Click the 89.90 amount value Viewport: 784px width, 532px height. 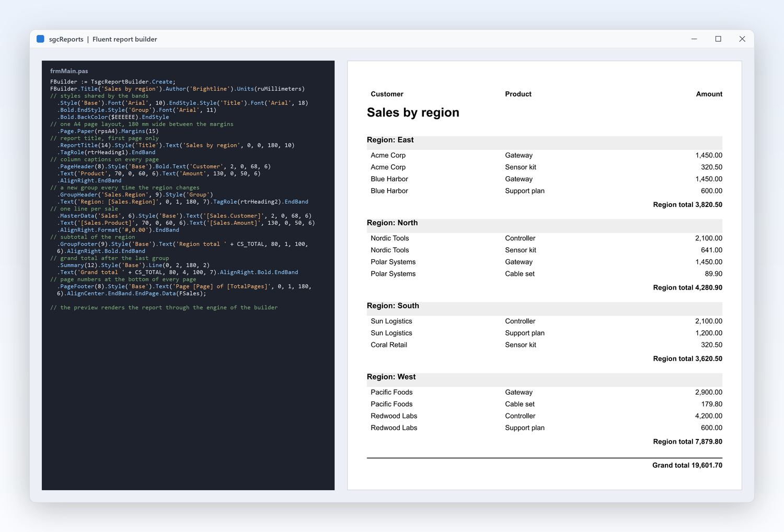tap(713, 274)
